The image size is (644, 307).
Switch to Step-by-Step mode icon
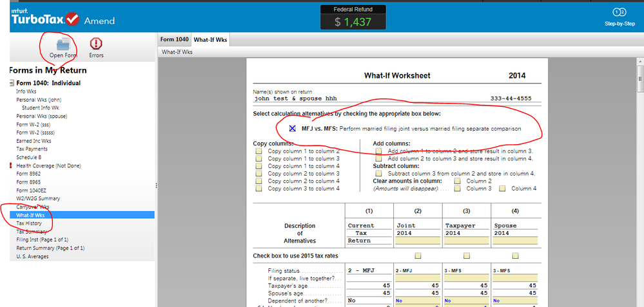pyautogui.click(x=620, y=12)
